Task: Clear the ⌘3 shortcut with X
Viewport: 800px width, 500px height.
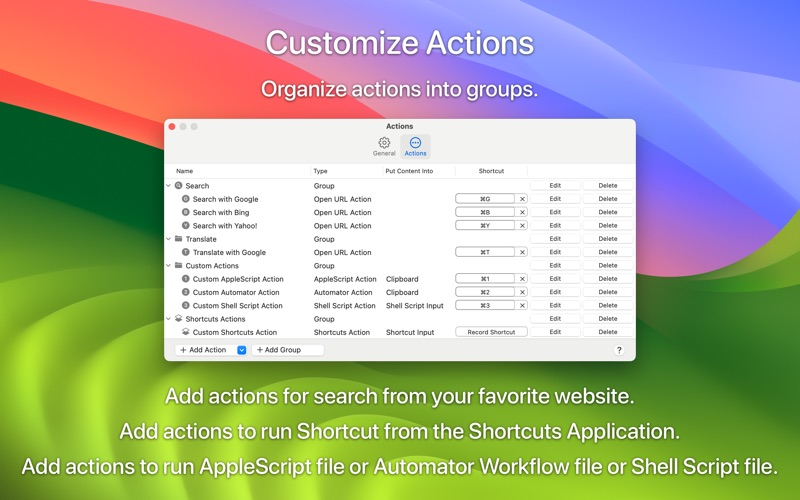Action: point(522,305)
